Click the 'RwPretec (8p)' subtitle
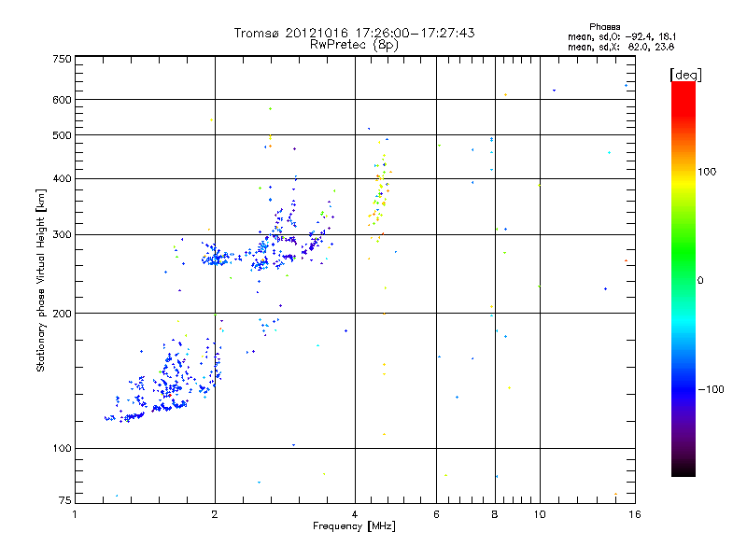747x560 pixels. [x=354, y=45]
